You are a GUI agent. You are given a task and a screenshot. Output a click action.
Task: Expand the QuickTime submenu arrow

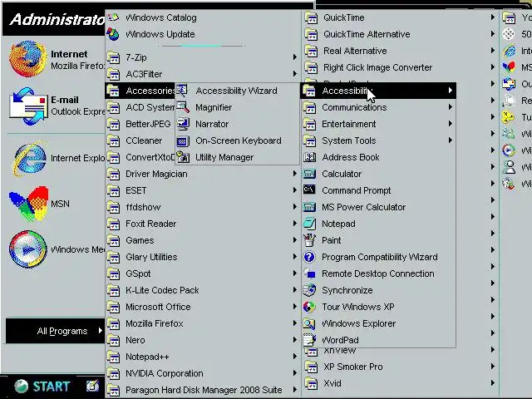point(492,17)
